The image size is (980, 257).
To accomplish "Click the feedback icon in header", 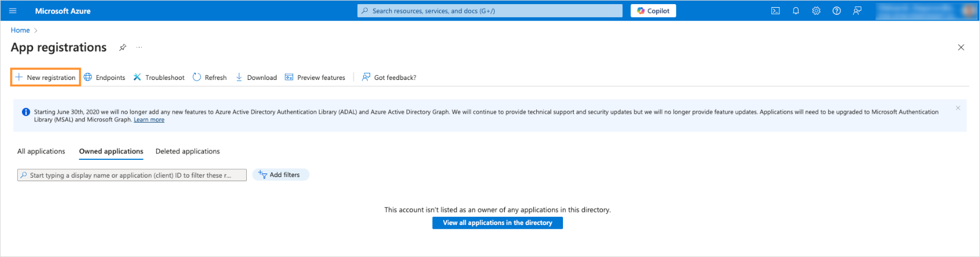I will point(857,11).
